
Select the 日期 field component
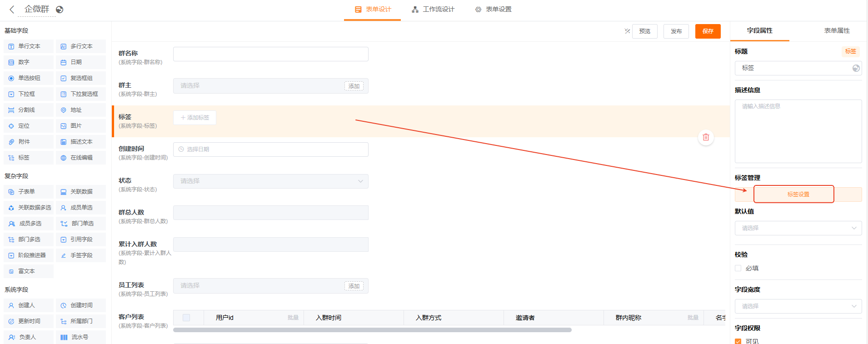[x=81, y=62]
